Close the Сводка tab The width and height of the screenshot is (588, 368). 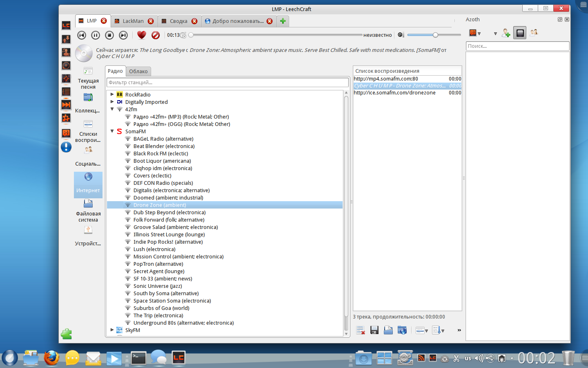(194, 21)
